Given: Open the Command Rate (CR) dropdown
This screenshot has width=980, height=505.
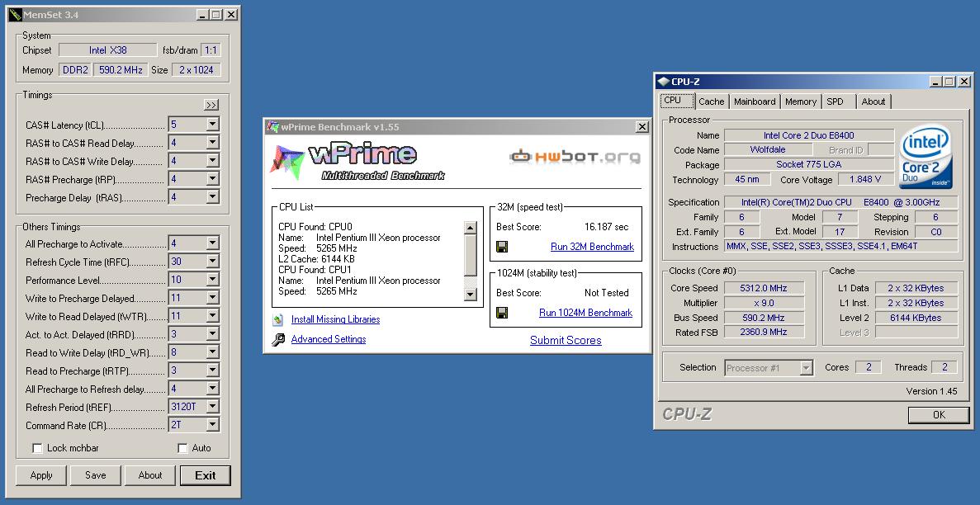Looking at the screenshot, I should click(212, 425).
